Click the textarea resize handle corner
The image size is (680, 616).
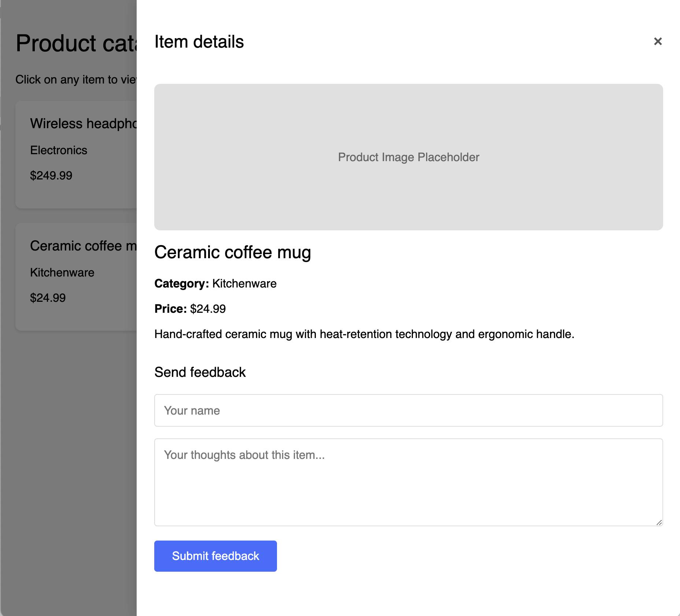coord(659,523)
